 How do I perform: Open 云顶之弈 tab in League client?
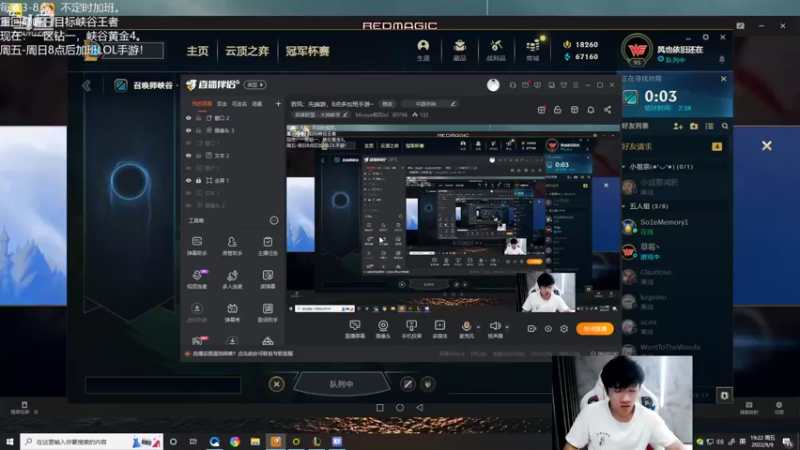[x=247, y=51]
